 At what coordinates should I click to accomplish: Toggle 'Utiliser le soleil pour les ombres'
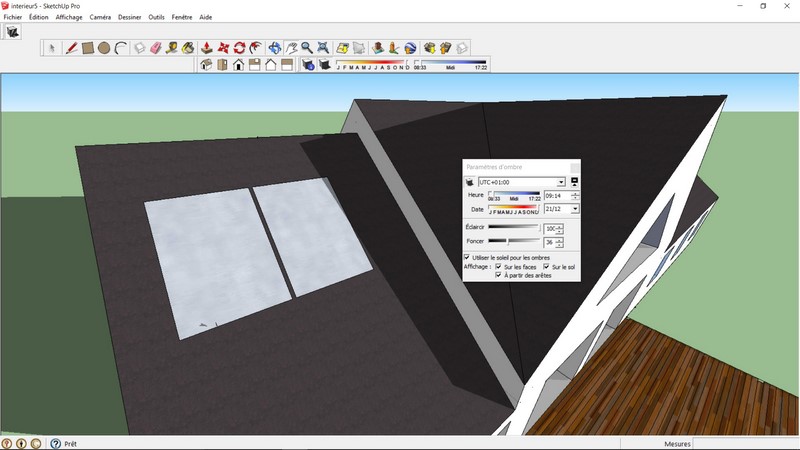point(467,257)
